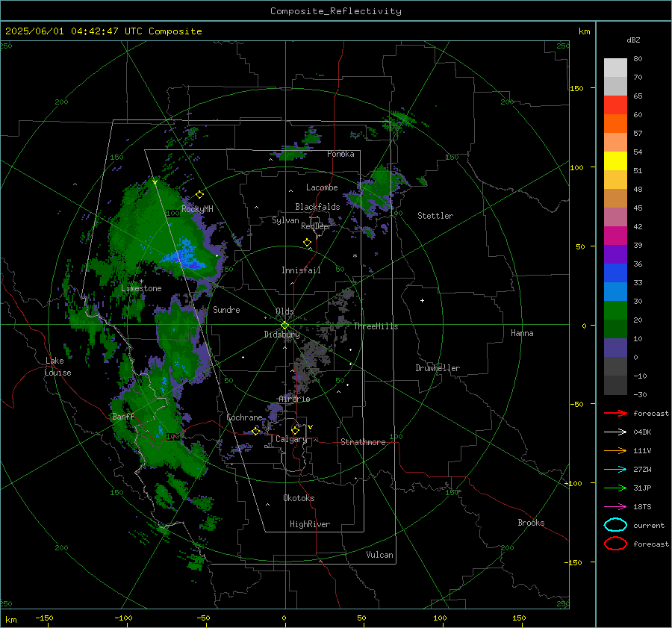
Task: Select the light blue swatch between 30 and 33
Action: point(615,292)
